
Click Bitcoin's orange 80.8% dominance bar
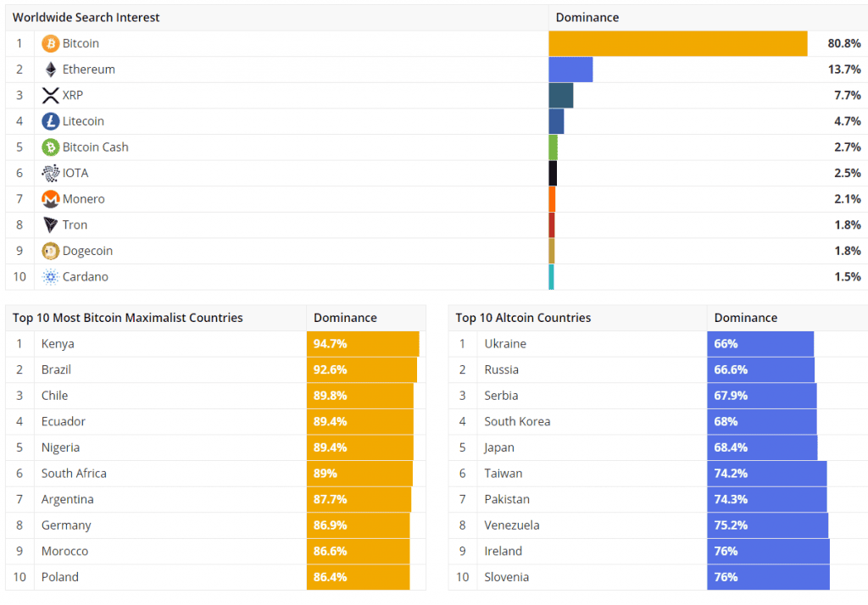pyautogui.click(x=678, y=43)
